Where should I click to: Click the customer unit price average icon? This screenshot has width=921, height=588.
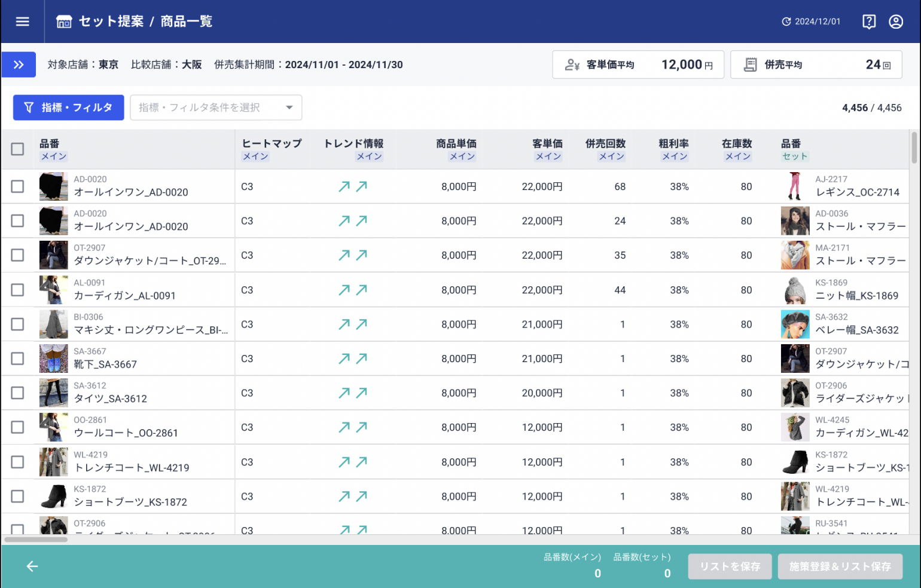572,65
